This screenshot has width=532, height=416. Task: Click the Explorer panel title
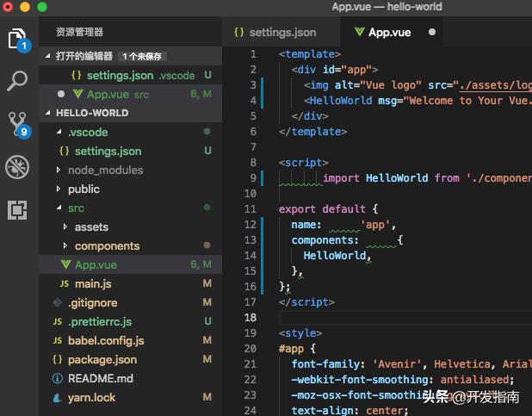coord(80,32)
